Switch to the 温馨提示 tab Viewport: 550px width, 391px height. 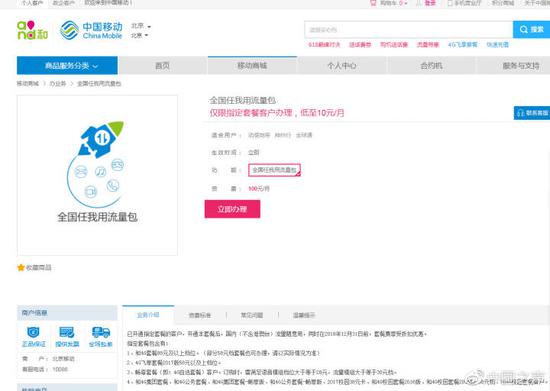tap(304, 315)
